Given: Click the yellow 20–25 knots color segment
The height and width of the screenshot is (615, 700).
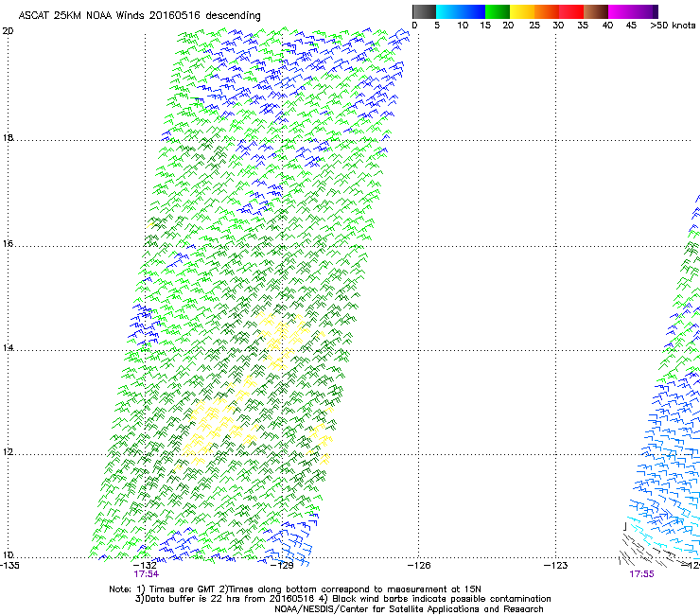Looking at the screenshot, I should coord(522,11).
